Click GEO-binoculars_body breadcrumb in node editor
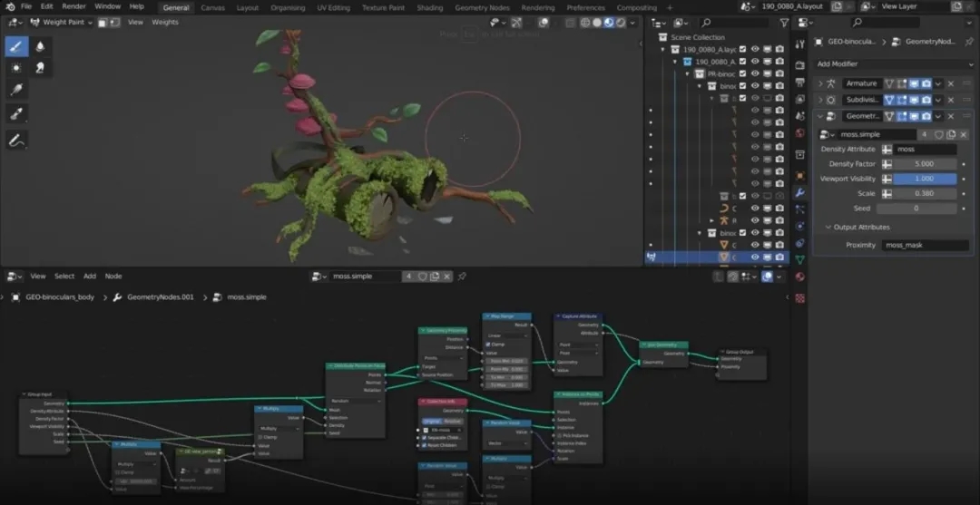 tap(60, 297)
